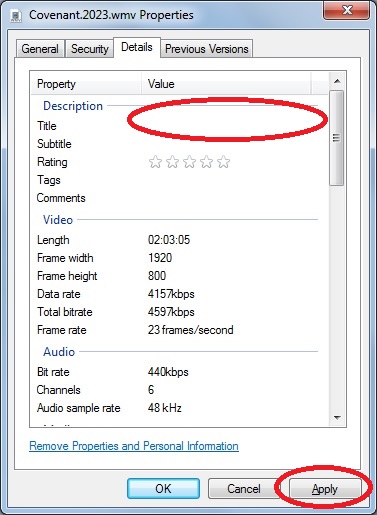Viewport: 377px width, 515px height.
Task: Click the OK button
Action: 163,489
